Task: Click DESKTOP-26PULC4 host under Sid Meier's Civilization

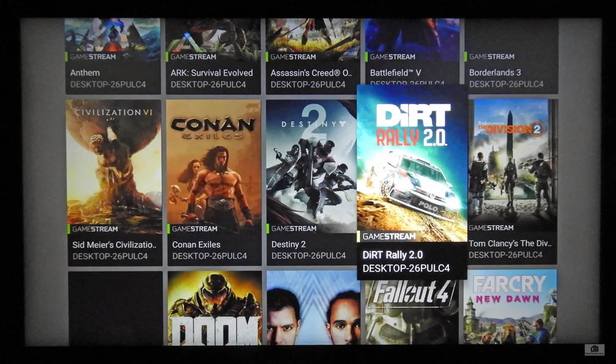Action: tap(110, 256)
